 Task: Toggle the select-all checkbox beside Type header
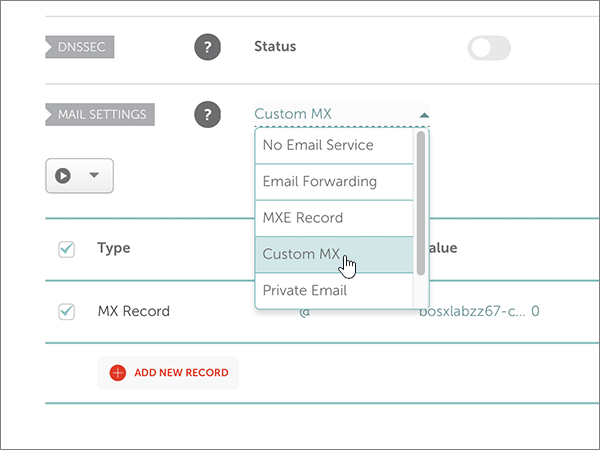tap(66, 249)
